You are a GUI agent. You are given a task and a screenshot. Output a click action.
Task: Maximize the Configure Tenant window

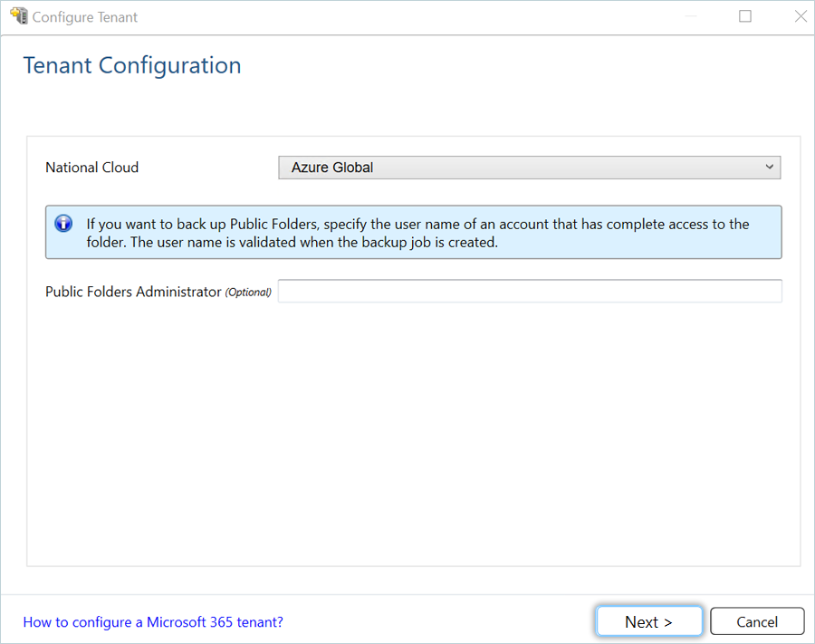coord(745,16)
